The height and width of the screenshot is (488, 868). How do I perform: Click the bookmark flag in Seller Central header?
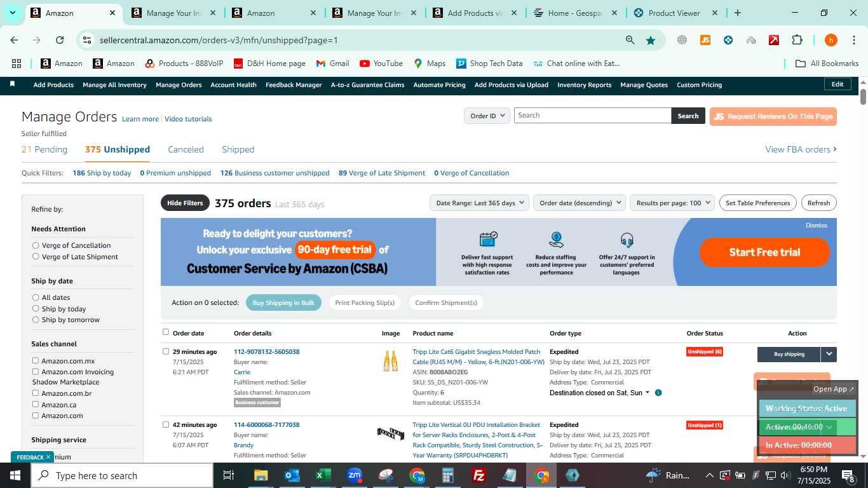[12, 85]
